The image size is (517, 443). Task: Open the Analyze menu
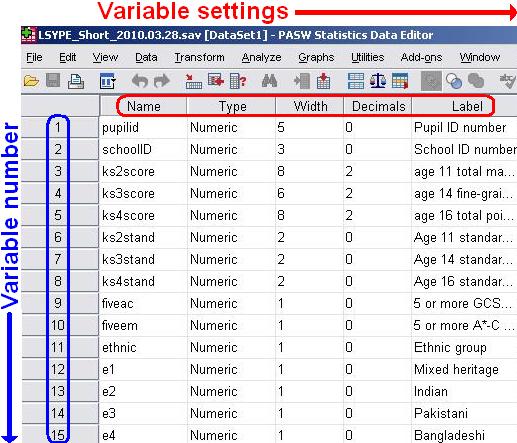[262, 58]
